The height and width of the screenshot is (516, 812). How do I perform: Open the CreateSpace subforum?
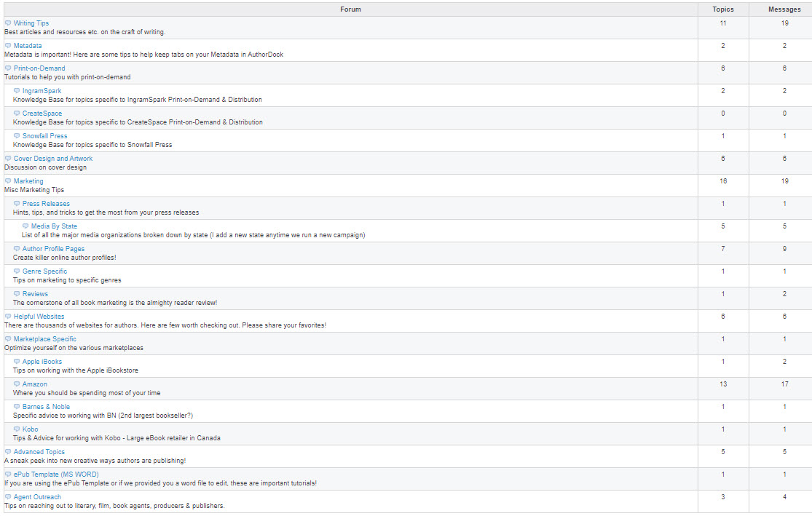[x=42, y=114]
